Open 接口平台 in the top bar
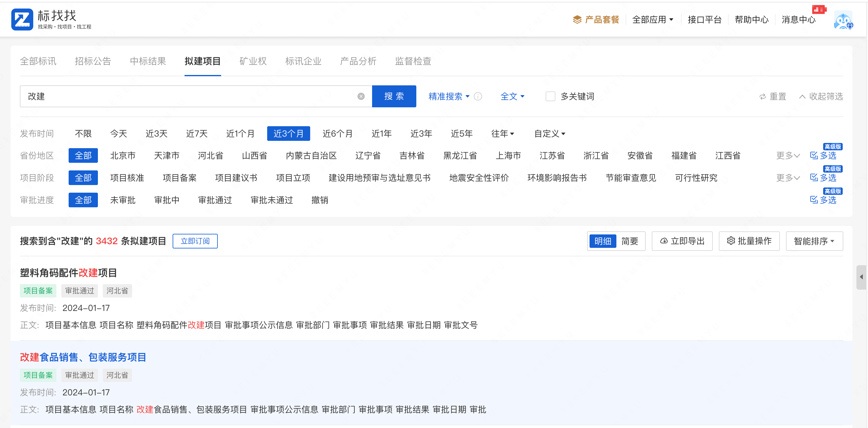The width and height of the screenshot is (868, 428). click(704, 20)
